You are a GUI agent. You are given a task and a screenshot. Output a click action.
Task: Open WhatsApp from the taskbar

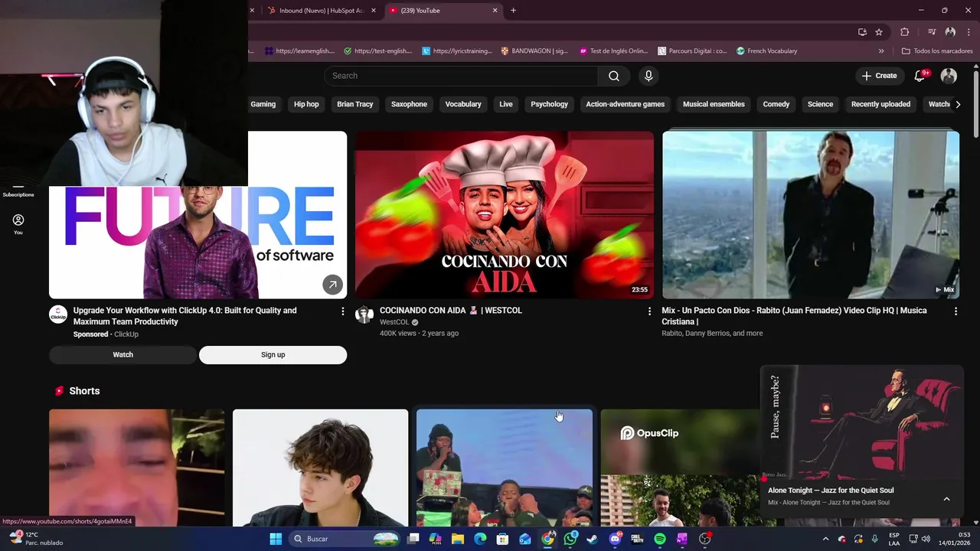(x=570, y=539)
